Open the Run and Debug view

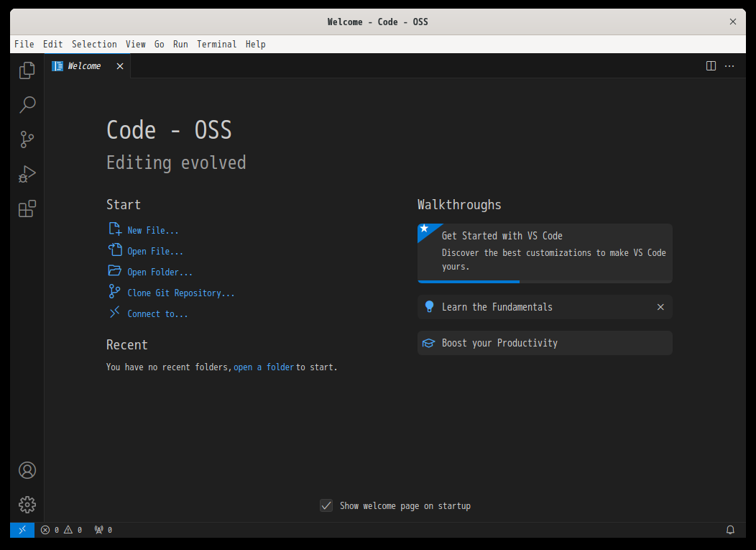pyautogui.click(x=27, y=174)
